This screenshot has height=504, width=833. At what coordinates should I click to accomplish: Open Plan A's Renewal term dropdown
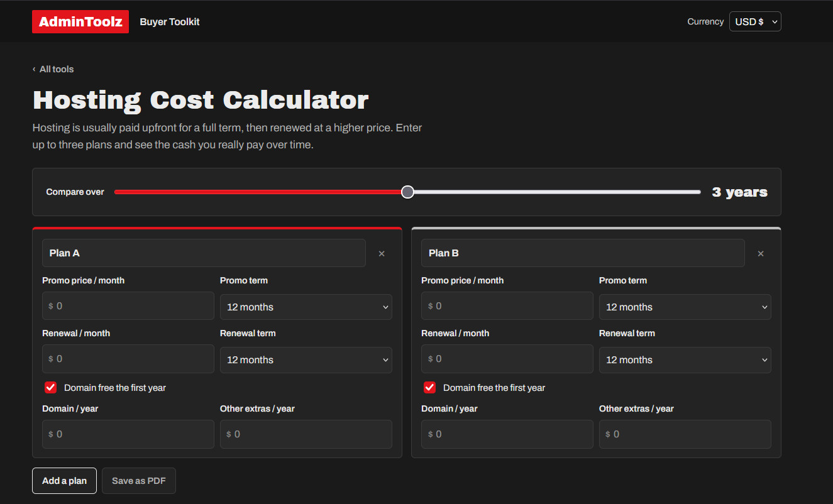click(x=306, y=360)
